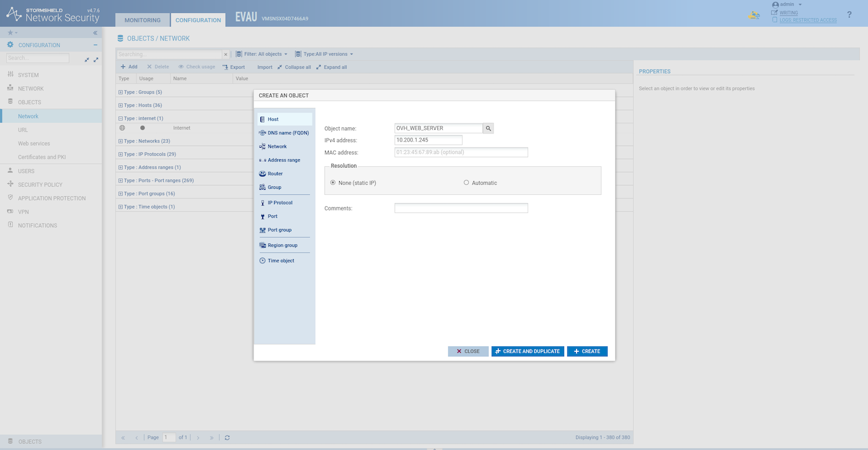The width and height of the screenshot is (868, 450).
Task: Open Type: All IP versions dropdown
Action: coord(325,54)
